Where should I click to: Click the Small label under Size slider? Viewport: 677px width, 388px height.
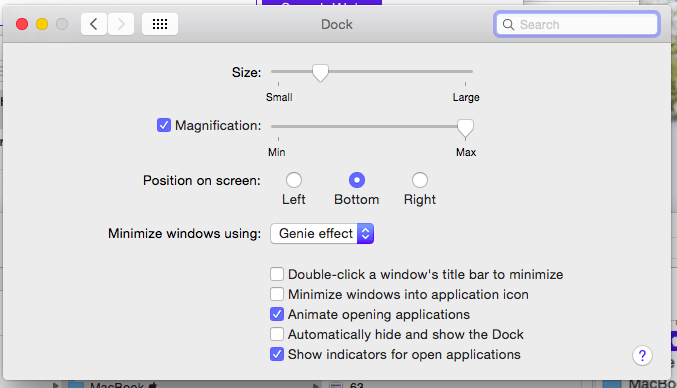tap(279, 98)
